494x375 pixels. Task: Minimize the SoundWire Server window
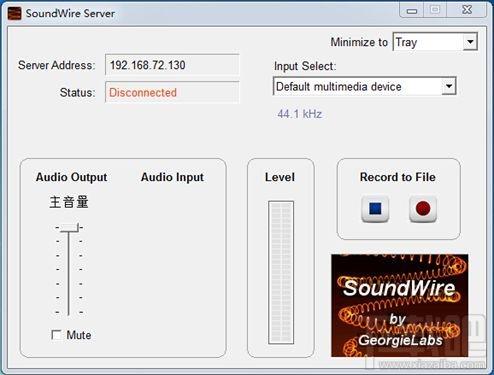pos(412,10)
